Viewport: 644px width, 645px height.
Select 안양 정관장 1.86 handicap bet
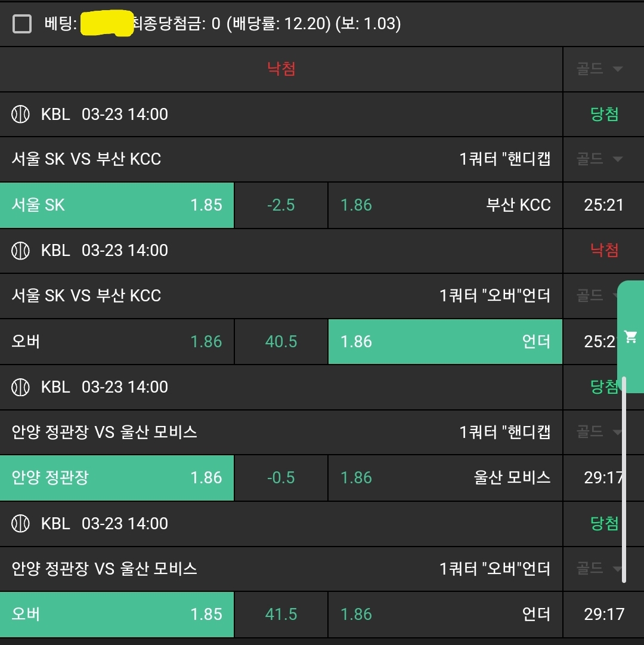pos(117,478)
